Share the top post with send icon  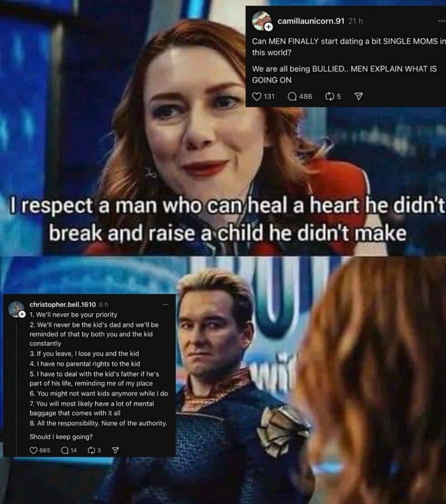tap(358, 96)
